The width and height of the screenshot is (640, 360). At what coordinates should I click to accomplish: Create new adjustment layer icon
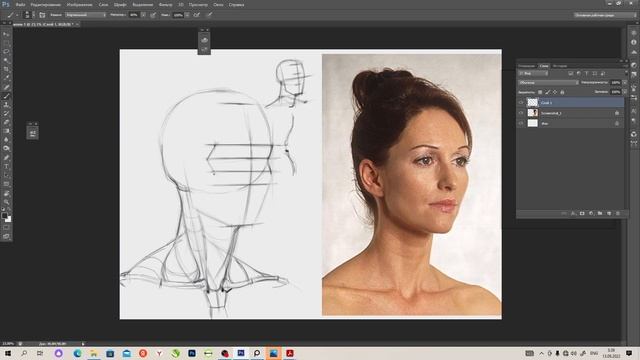591,213
